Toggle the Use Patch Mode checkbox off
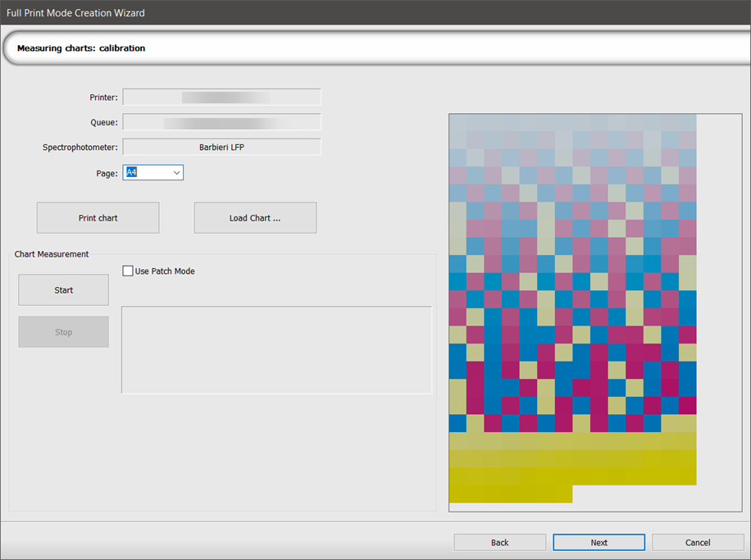This screenshot has height=560, width=751. coord(128,271)
